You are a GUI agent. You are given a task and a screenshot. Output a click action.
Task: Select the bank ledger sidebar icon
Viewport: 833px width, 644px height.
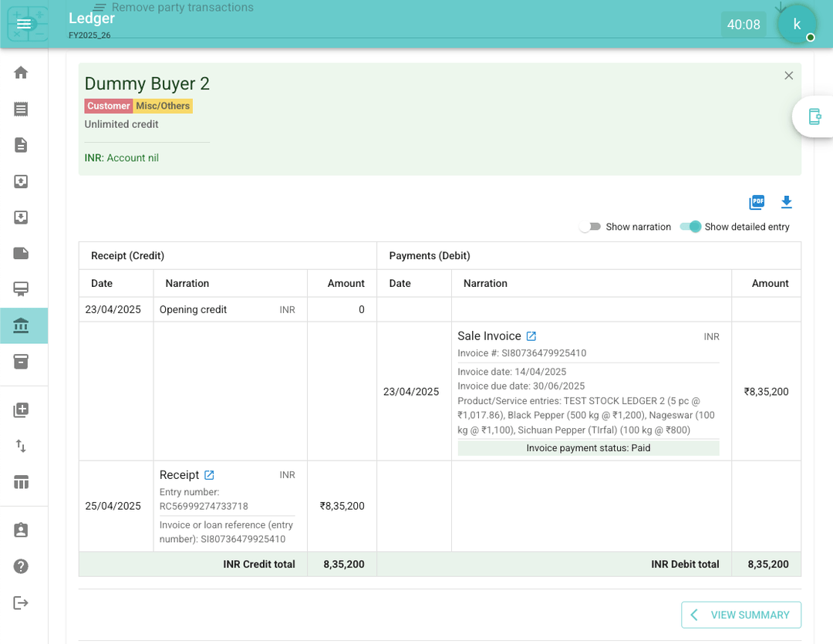(x=21, y=325)
